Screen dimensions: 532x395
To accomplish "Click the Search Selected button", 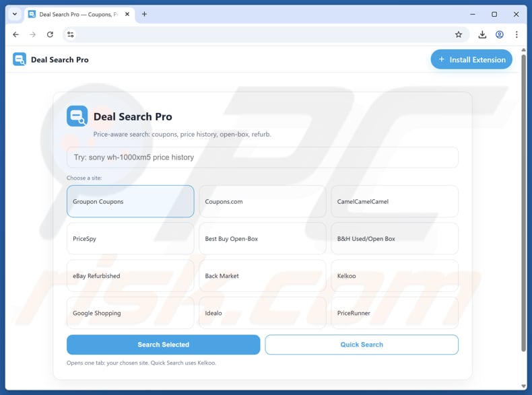I will (x=163, y=345).
